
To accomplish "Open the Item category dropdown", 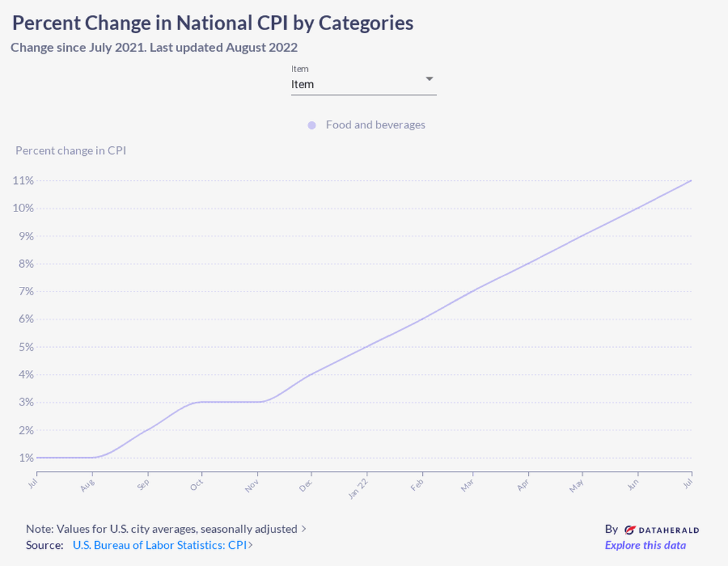I will [364, 84].
